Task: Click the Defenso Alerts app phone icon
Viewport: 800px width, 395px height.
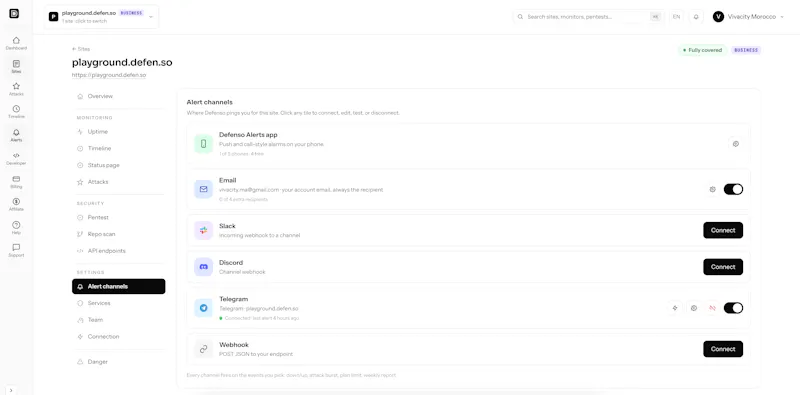Action: coord(204,144)
